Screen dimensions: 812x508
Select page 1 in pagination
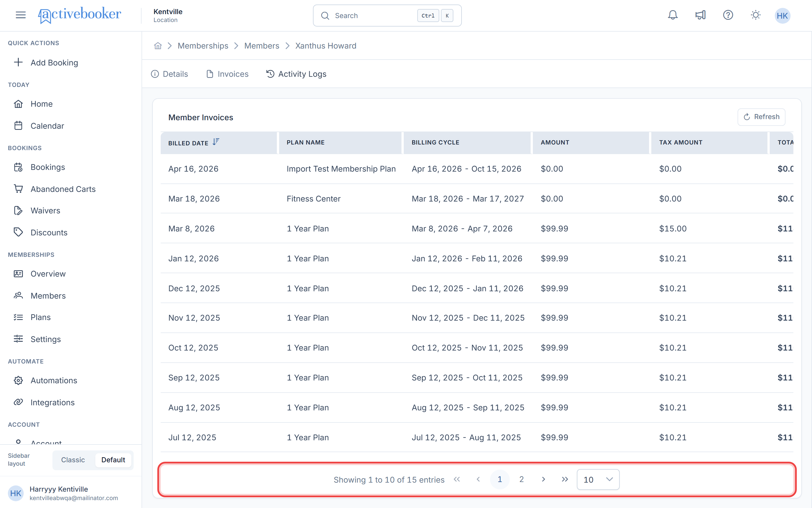[x=500, y=479]
